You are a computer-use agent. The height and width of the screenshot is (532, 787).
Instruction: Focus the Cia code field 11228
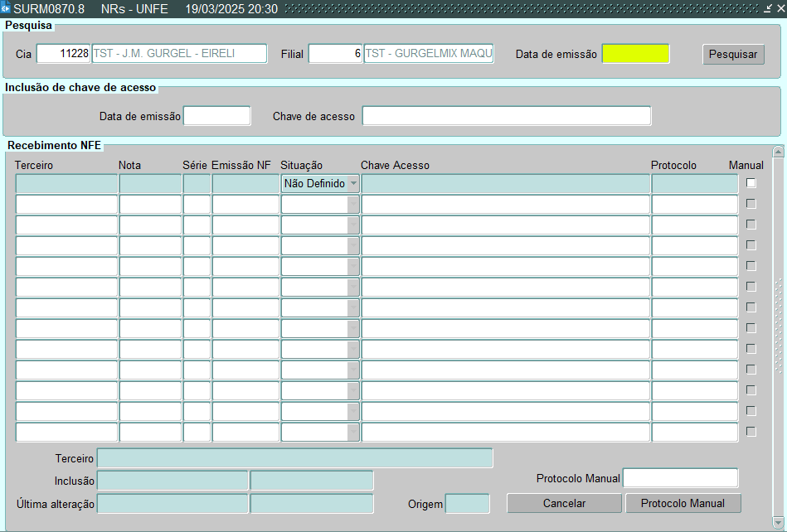(x=63, y=54)
